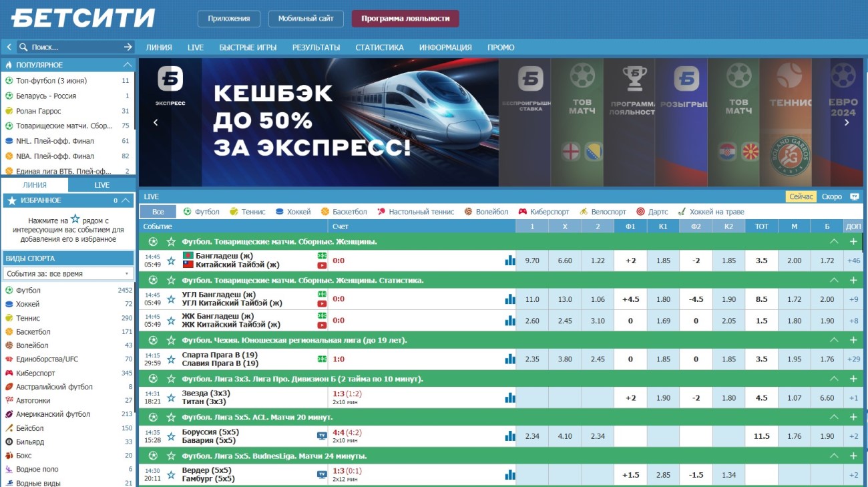Open live field tracker for Спарта Прага В
The height and width of the screenshot is (487, 868).
pos(322,359)
